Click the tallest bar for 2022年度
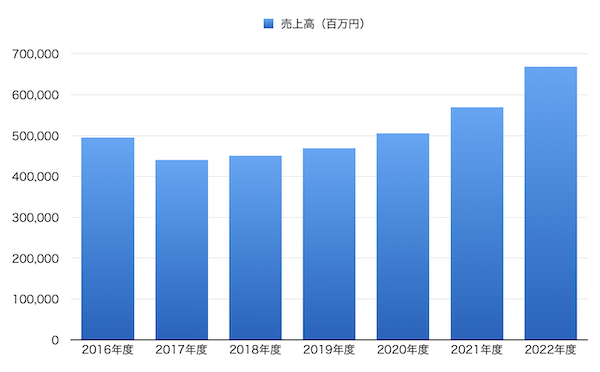600x372 pixels. pyautogui.click(x=551, y=203)
